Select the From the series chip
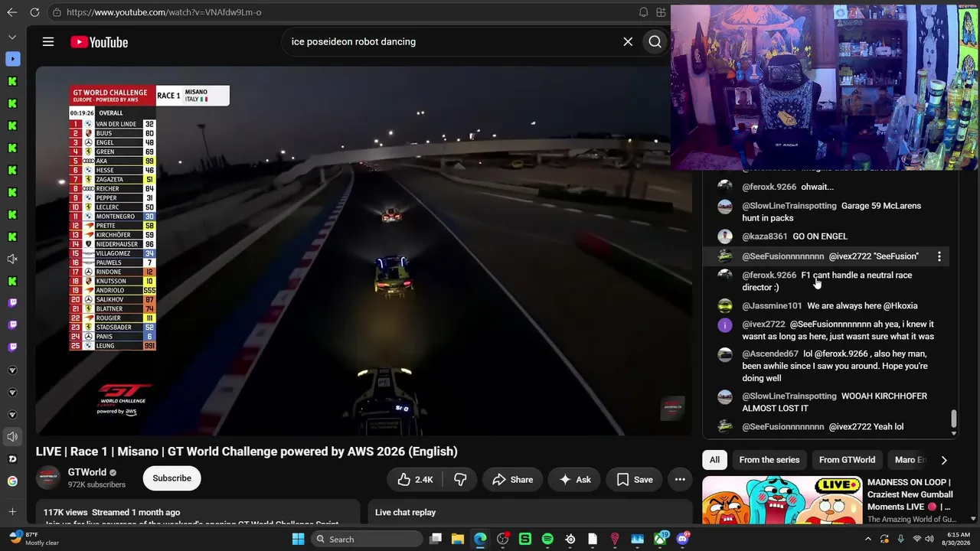 [x=769, y=460]
